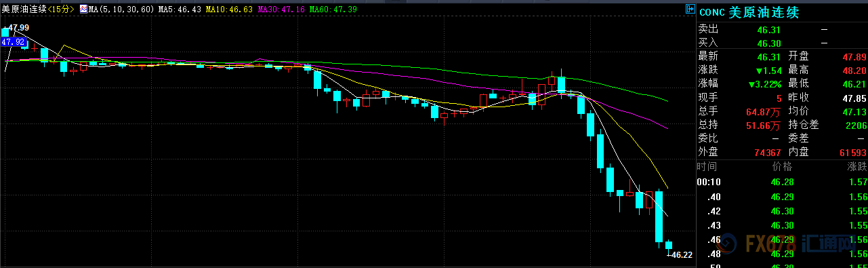Collapse the quote side panel arrow icon
The image size is (868, 268).
[690, 10]
